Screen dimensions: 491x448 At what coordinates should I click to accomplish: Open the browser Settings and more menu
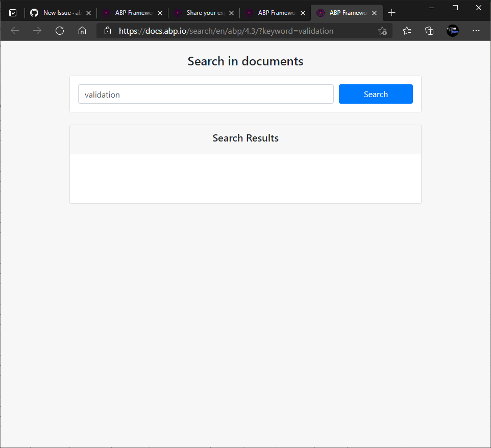click(476, 31)
